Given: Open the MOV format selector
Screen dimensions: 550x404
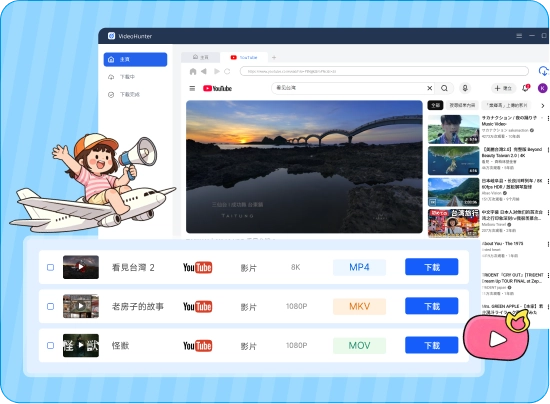Looking at the screenshot, I should click(x=360, y=345).
